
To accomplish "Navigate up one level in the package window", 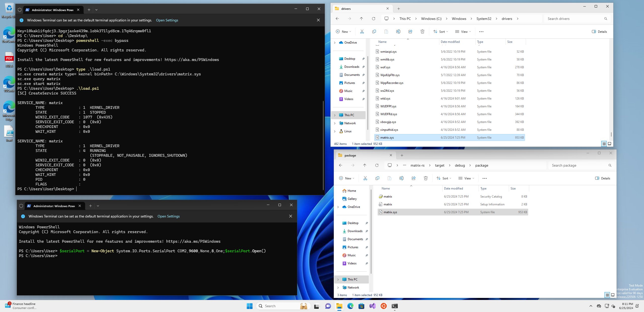I will [x=365, y=165].
